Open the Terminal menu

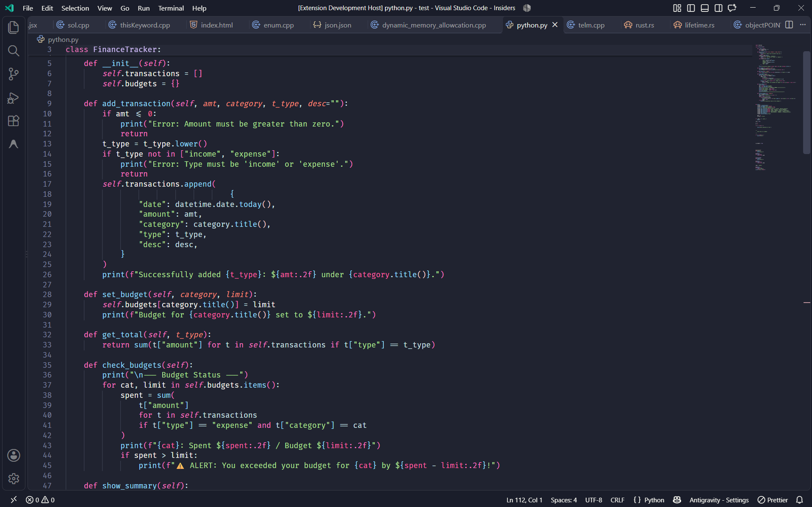pyautogui.click(x=171, y=8)
